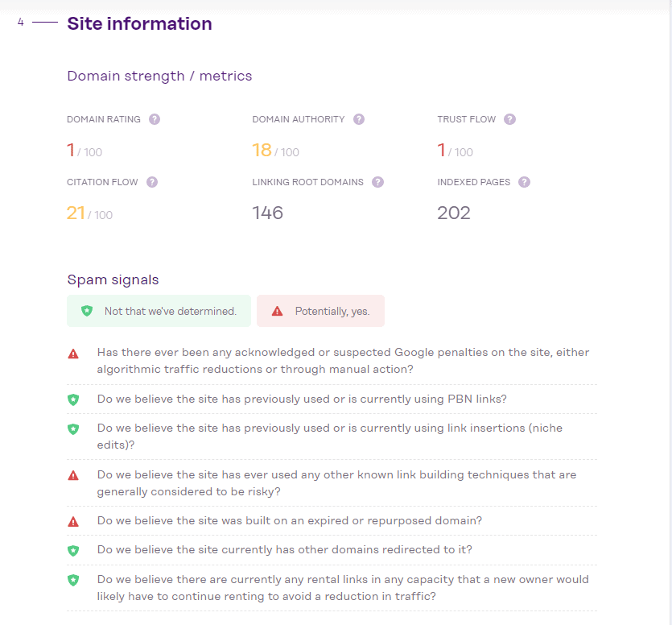Select the 'Not that we've determined' badge

159,310
